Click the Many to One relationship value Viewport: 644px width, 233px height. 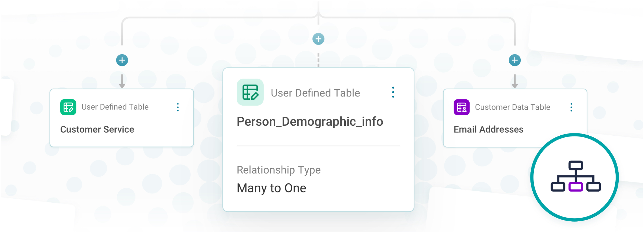272,188
